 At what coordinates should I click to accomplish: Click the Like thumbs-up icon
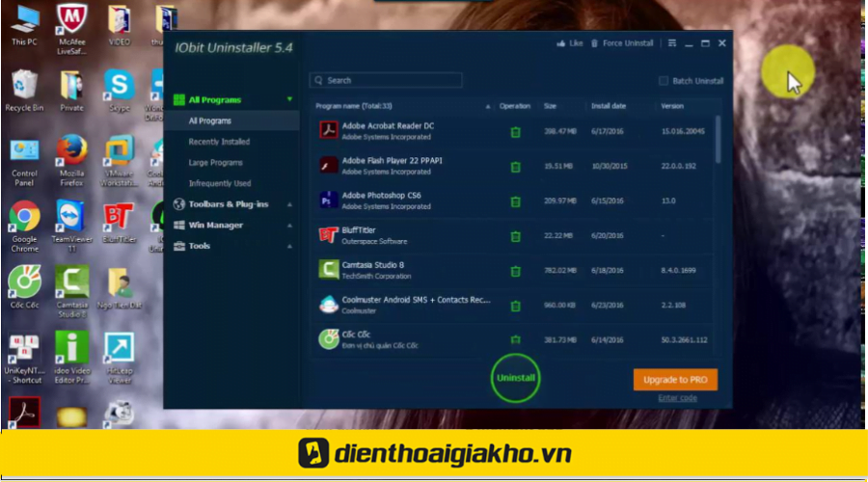click(561, 43)
